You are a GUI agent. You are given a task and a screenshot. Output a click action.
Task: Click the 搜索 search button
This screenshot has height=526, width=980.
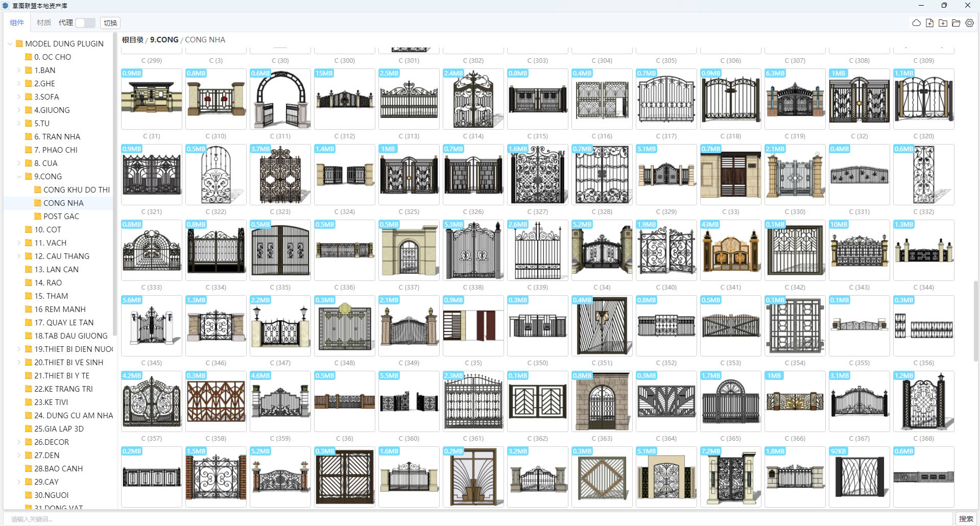point(966,519)
